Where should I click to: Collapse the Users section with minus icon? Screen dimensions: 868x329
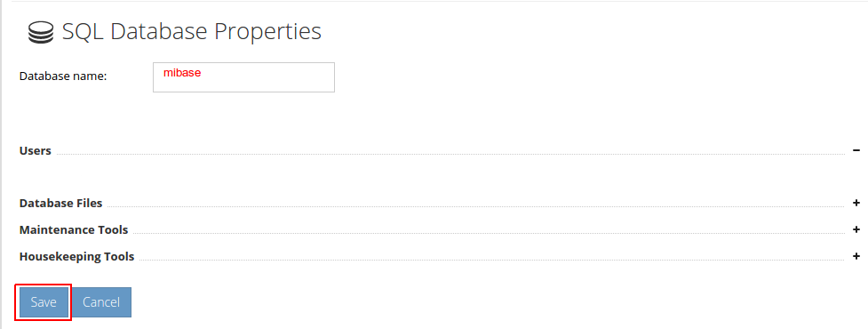click(856, 150)
